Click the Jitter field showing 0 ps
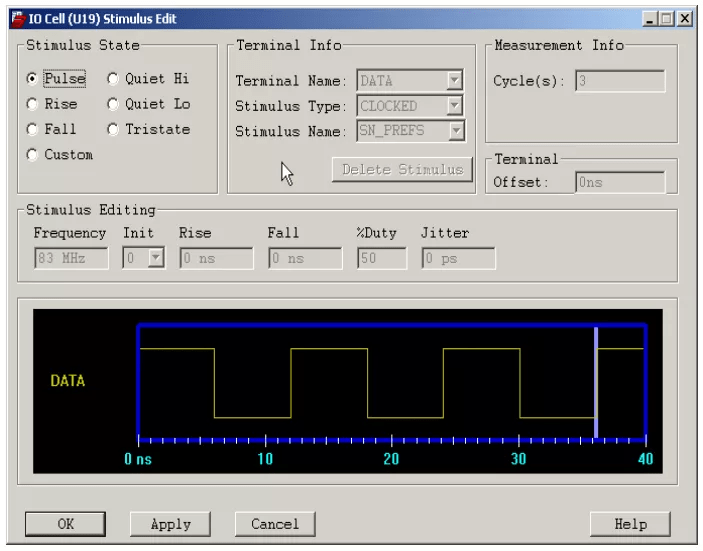 [x=458, y=258]
